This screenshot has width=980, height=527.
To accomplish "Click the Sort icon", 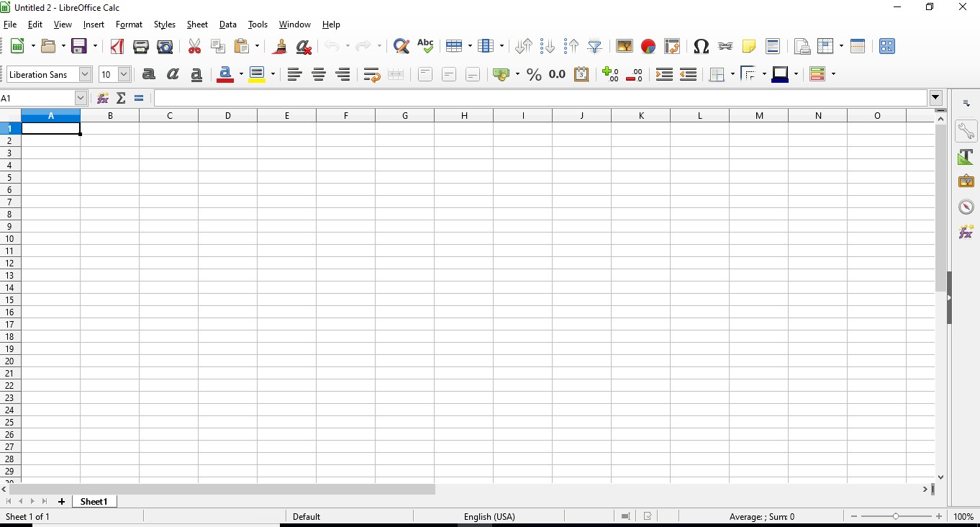I will tap(524, 46).
